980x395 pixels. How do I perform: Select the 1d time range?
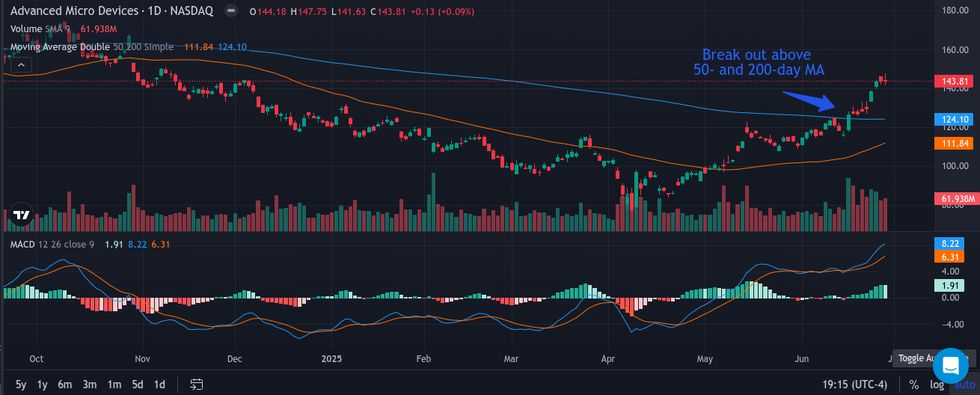(159, 385)
